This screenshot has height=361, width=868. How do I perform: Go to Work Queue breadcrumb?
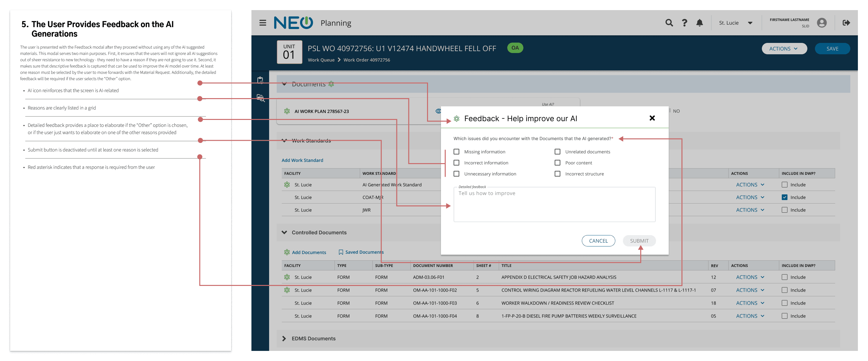[321, 60]
